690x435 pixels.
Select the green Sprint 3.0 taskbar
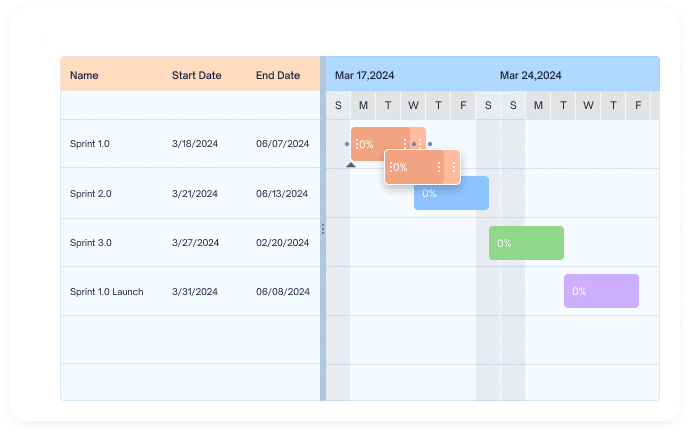pyautogui.click(x=526, y=243)
